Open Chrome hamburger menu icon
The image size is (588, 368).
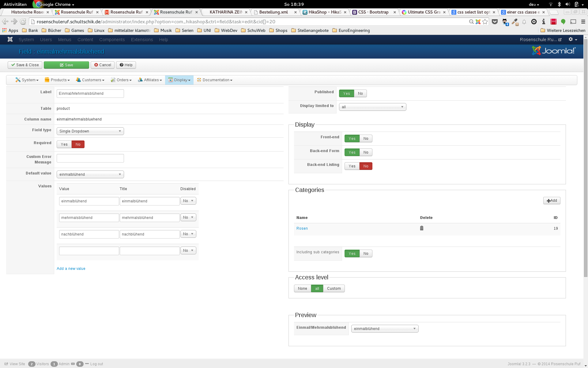[x=583, y=22]
